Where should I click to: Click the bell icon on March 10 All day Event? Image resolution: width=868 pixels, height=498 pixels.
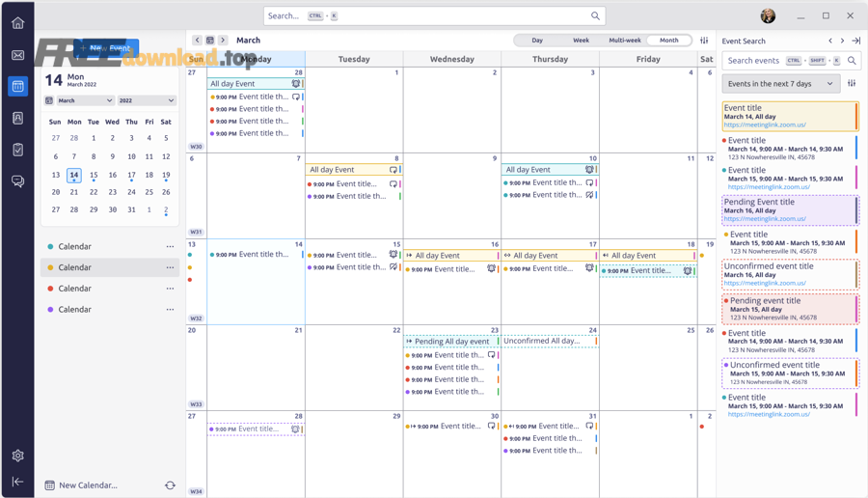(589, 169)
